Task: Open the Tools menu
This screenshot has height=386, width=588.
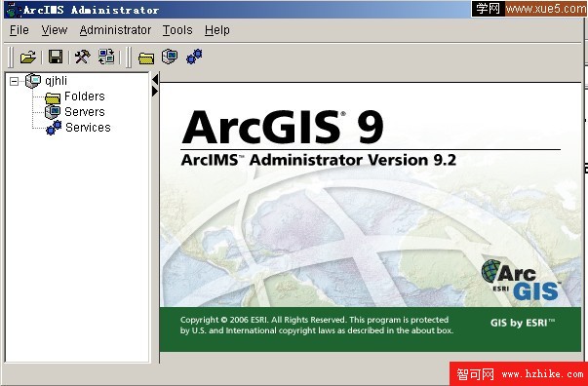Action: click(177, 30)
